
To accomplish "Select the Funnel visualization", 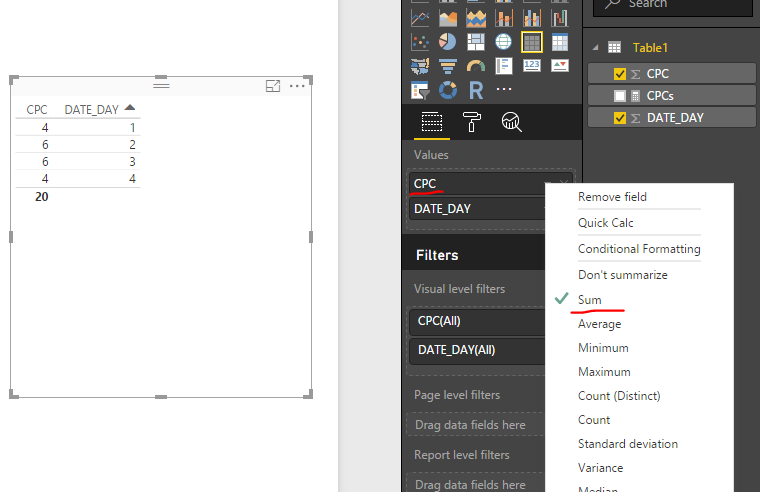I will pyautogui.click(x=448, y=65).
